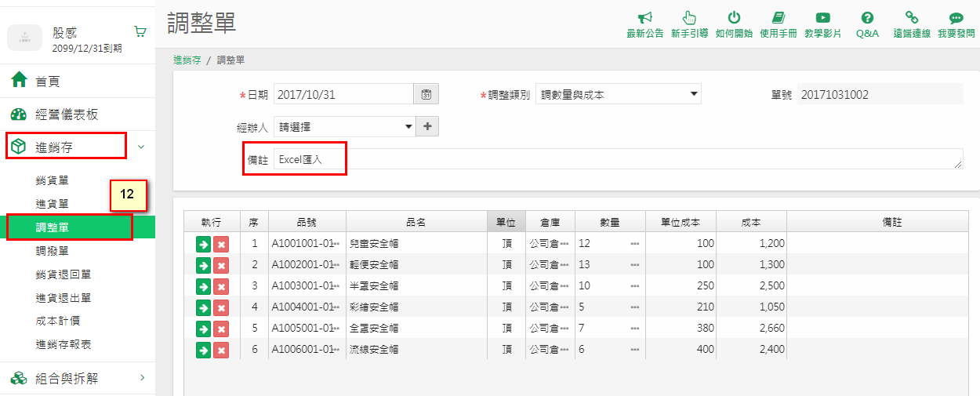The height and width of the screenshot is (396, 980).
Task: Click unit cost 400 for 流線安全帽
Action: pyautogui.click(x=681, y=350)
